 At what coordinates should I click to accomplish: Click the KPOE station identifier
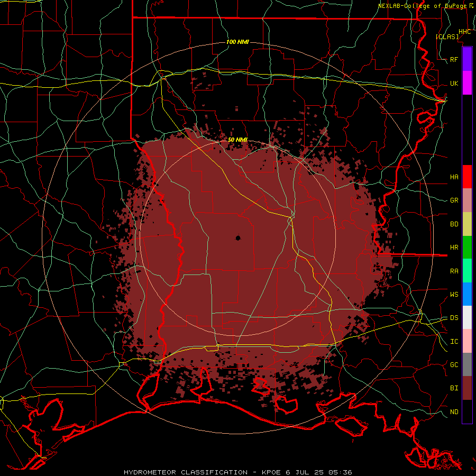coord(270,472)
